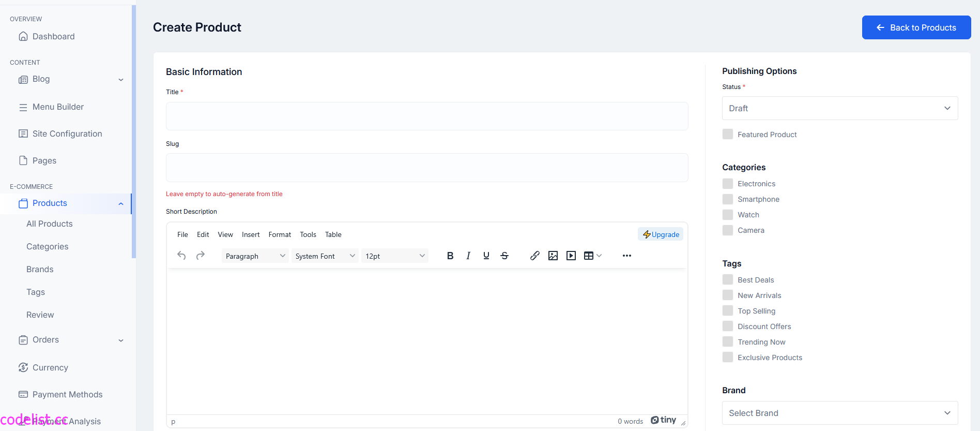Insert a link via chain icon
This screenshot has width=980, height=431.
(x=535, y=256)
